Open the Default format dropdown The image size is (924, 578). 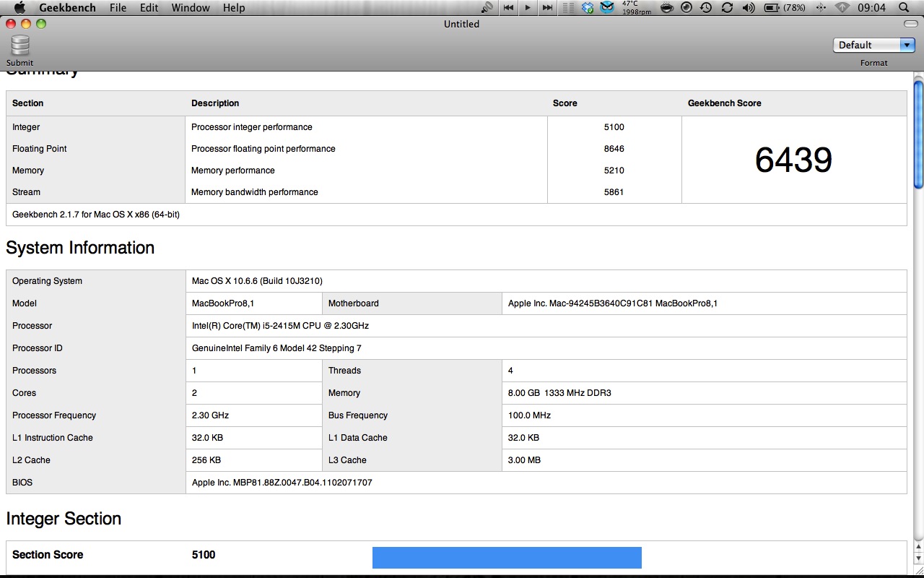click(x=874, y=45)
